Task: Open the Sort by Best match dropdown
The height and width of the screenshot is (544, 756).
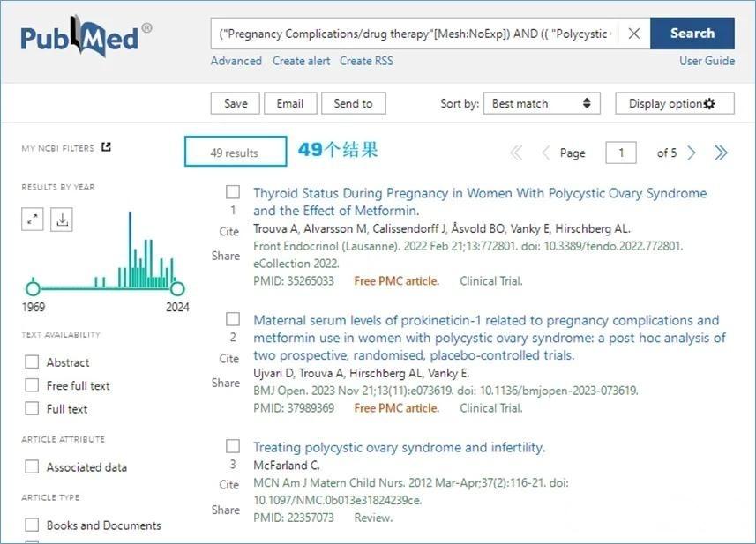Action: pyautogui.click(x=542, y=103)
